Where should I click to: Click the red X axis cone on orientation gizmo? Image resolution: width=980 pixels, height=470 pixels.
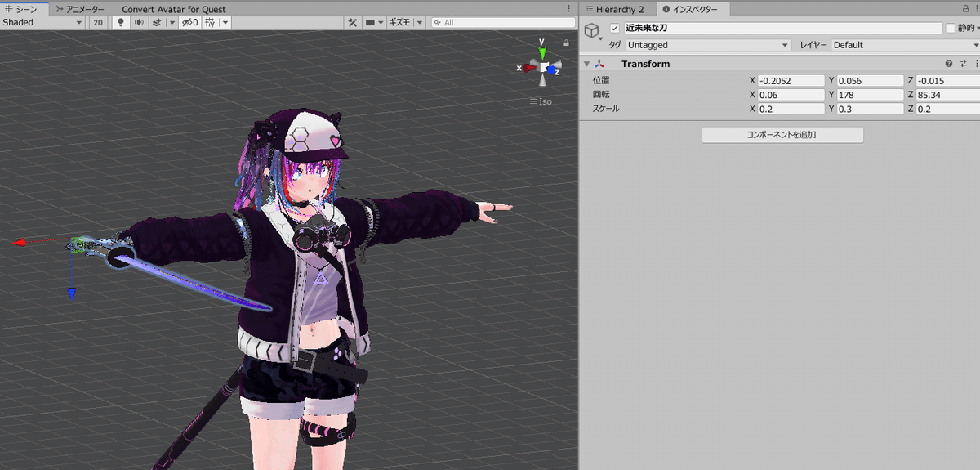pos(530,69)
